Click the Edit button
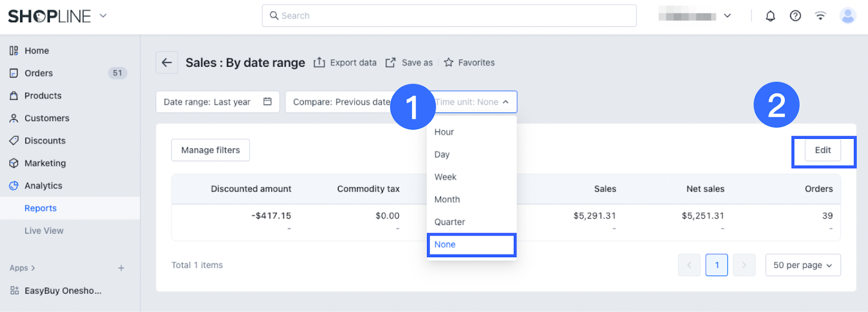This screenshot has height=312, width=868. 822,150
